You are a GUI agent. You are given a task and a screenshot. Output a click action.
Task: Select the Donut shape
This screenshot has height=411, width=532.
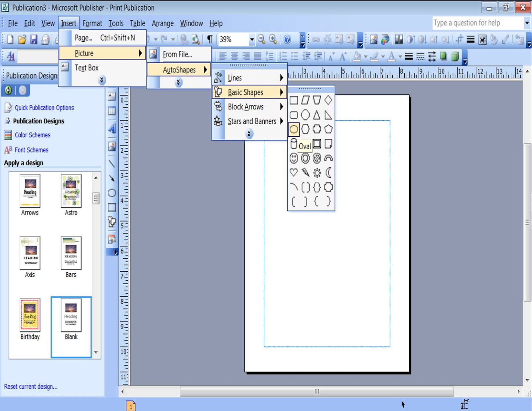305,158
